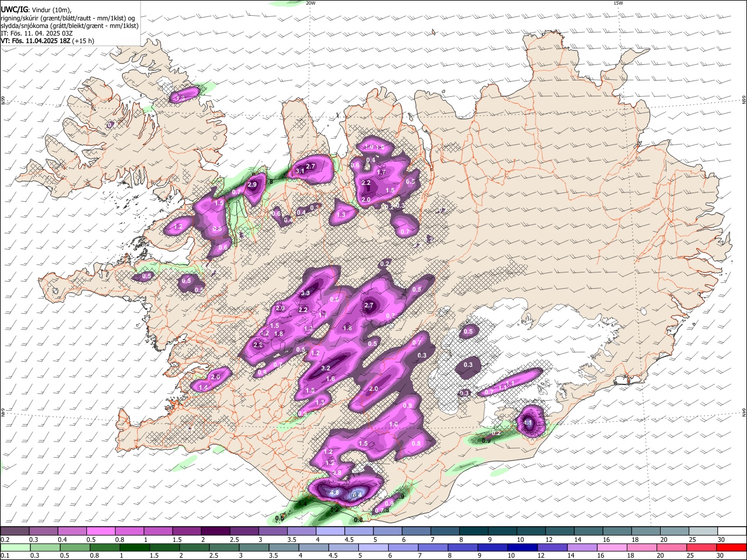Click the "0.2" scale label of the upper legend row
Viewport: 747px width, 560px height.
pyautogui.click(x=5, y=540)
